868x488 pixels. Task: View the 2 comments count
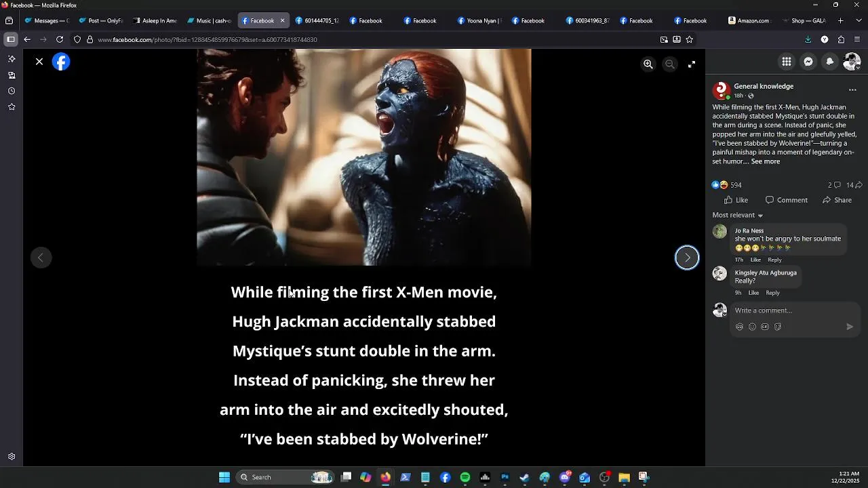coord(834,185)
